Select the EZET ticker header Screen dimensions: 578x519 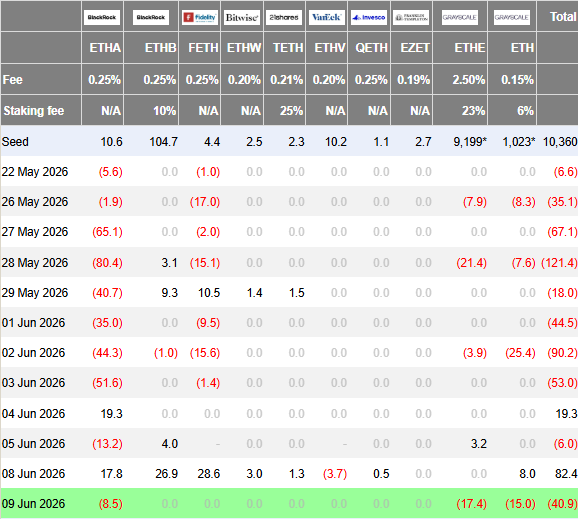pyautogui.click(x=415, y=48)
